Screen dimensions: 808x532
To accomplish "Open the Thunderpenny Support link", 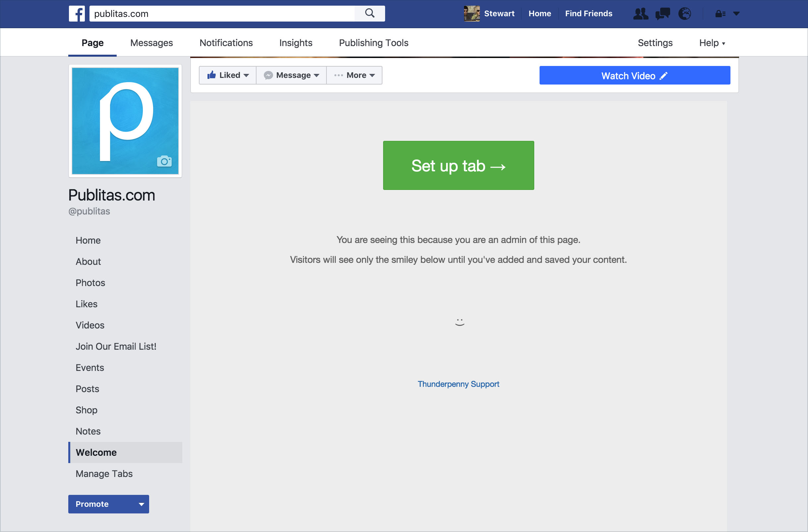I will tap(458, 384).
